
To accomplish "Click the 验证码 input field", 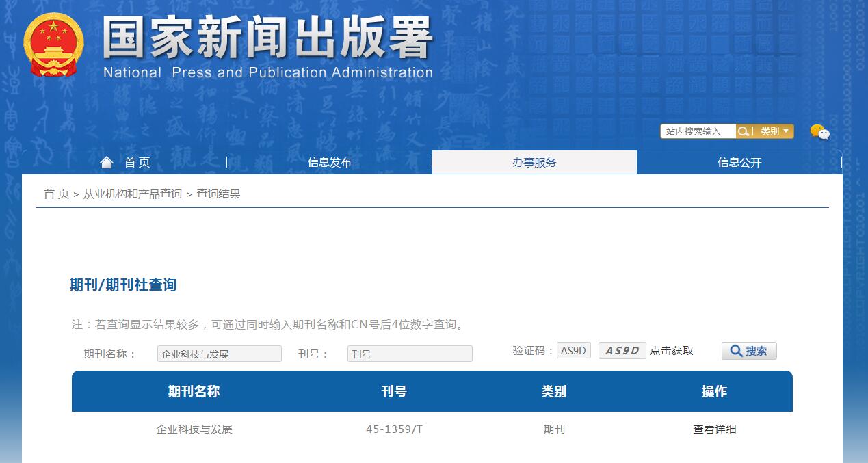I will tap(573, 350).
